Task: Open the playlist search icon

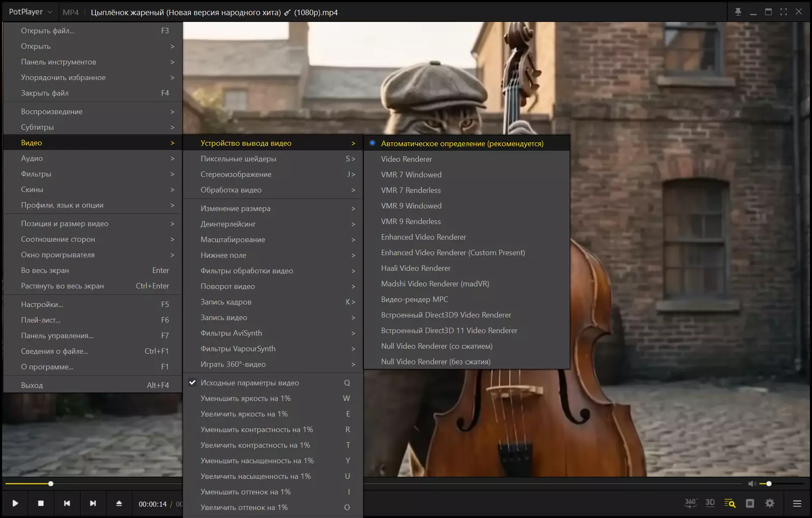Action: pos(730,503)
